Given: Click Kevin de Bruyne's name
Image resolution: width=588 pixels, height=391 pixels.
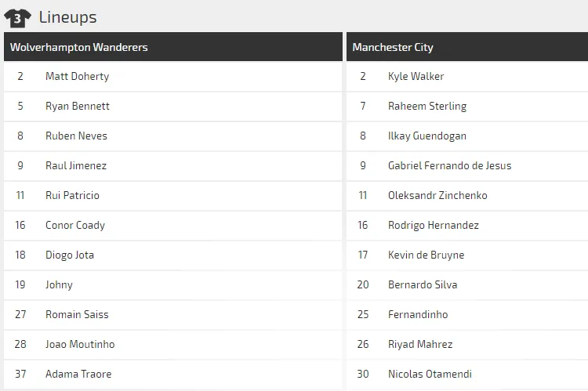Looking at the screenshot, I should click(426, 255).
